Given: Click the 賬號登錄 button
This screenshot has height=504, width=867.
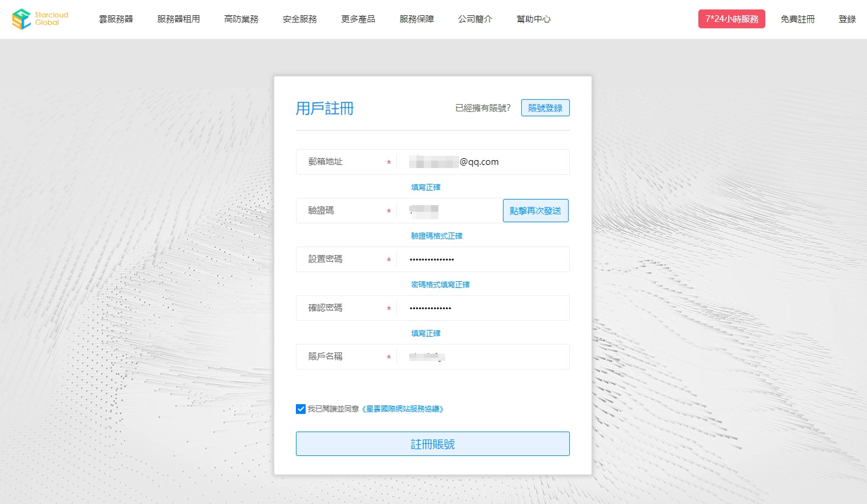Looking at the screenshot, I should (x=546, y=108).
